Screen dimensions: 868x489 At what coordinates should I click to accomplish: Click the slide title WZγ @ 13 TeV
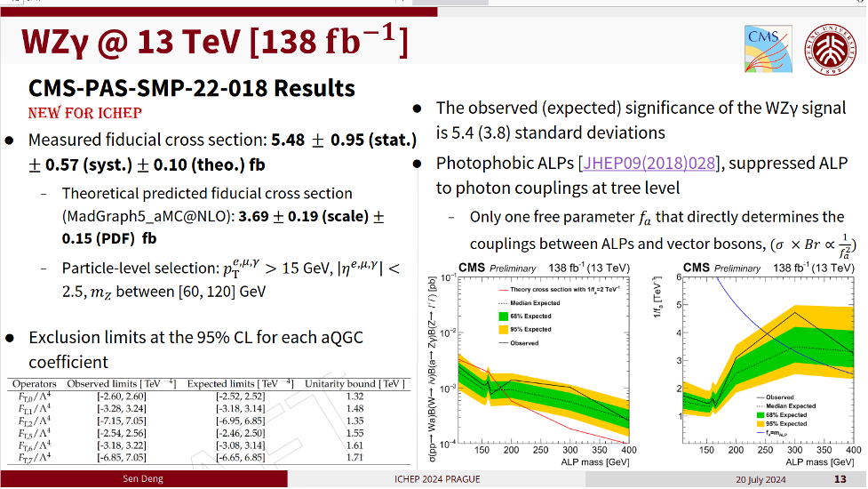pyautogui.click(x=213, y=42)
